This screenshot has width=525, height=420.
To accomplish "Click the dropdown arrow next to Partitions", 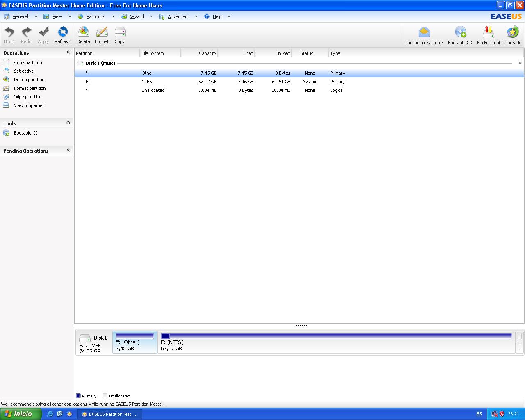I will pyautogui.click(x=113, y=16).
